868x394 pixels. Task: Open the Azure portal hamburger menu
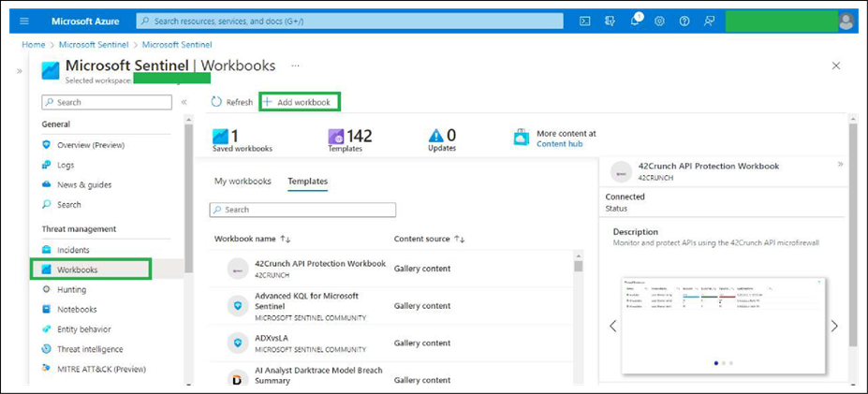(x=23, y=21)
